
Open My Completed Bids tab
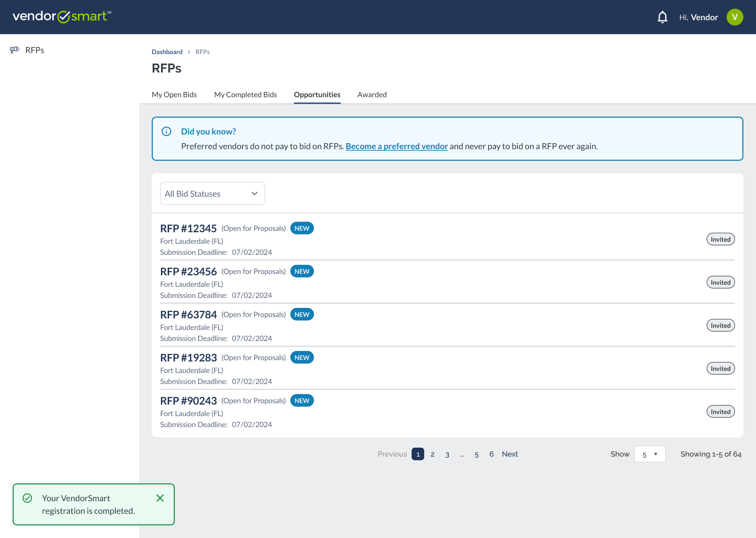coord(245,95)
